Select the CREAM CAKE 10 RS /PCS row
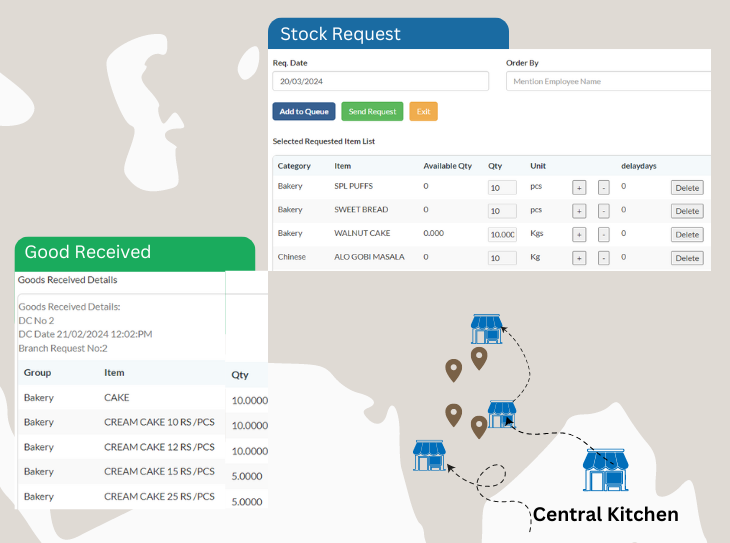This screenshot has height=543, width=730. click(x=143, y=422)
